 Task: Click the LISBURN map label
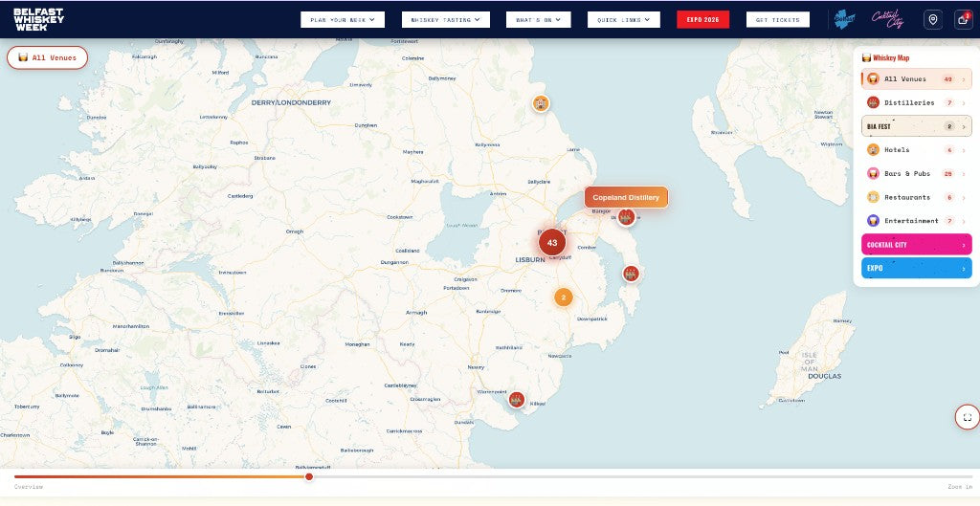(530, 259)
